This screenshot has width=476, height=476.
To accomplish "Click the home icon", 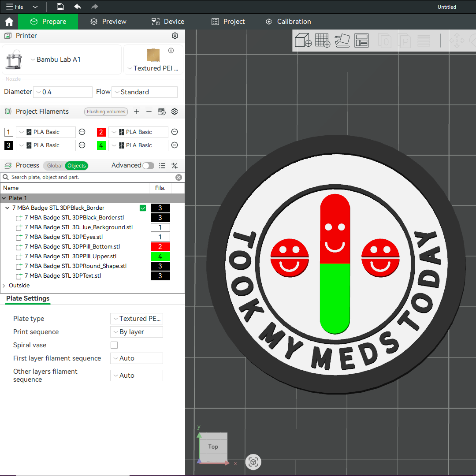I will (9, 22).
